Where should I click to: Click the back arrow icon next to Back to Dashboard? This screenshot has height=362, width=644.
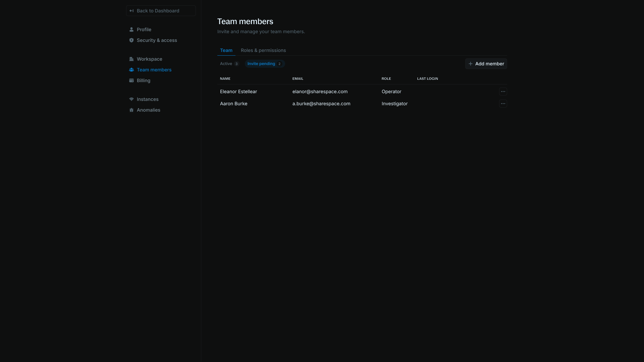point(132,11)
